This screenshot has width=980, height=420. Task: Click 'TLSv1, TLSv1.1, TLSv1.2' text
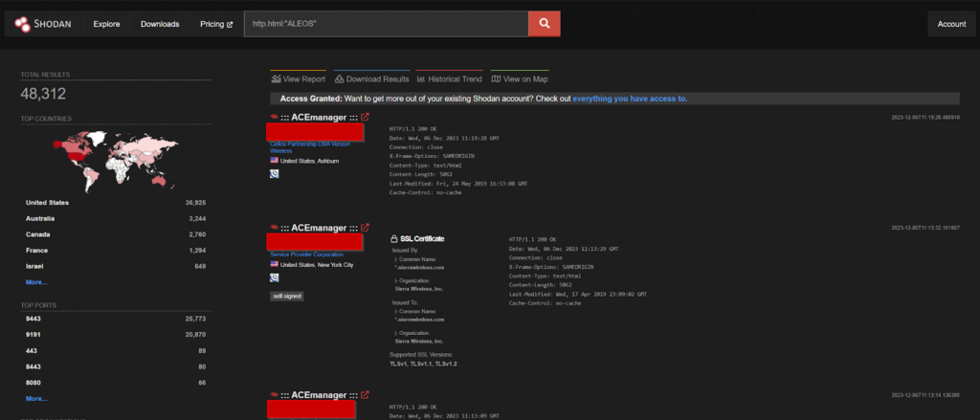[423, 364]
